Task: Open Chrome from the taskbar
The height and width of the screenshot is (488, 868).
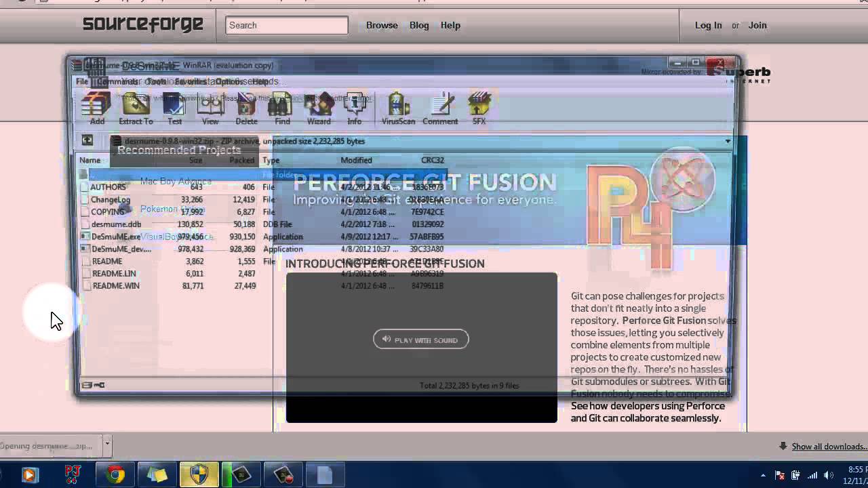Action: click(x=115, y=474)
